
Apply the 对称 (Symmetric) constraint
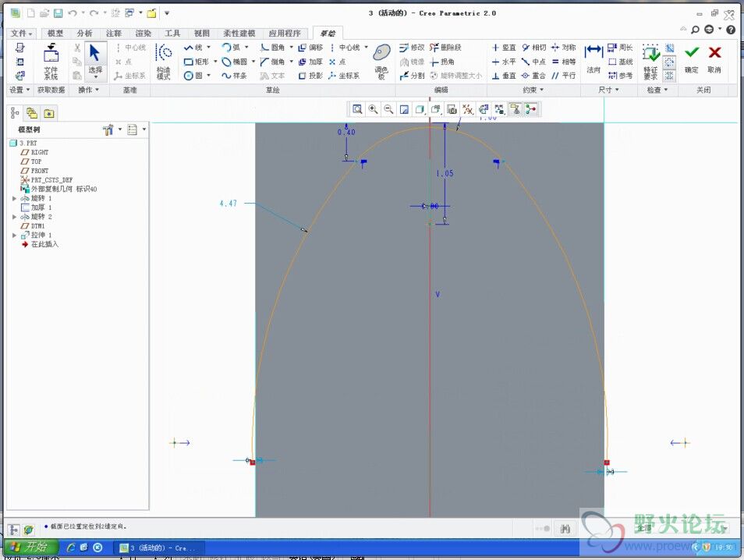(564, 48)
